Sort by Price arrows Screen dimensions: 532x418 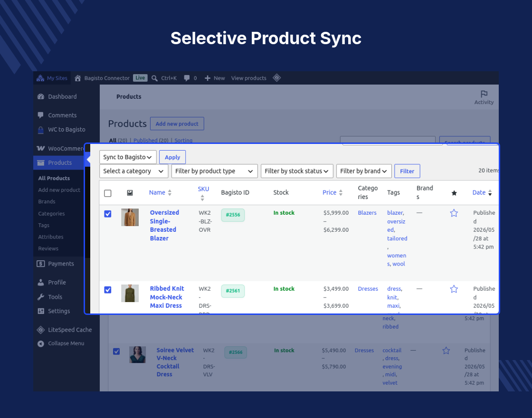point(341,193)
